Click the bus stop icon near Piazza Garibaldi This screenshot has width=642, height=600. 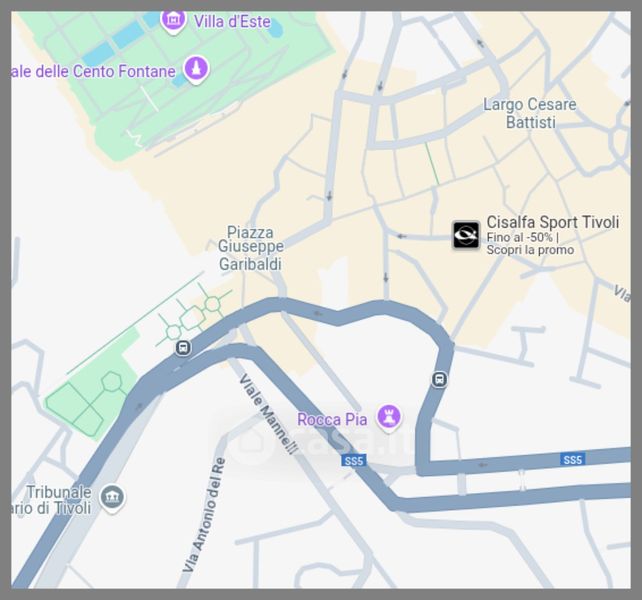point(183,348)
